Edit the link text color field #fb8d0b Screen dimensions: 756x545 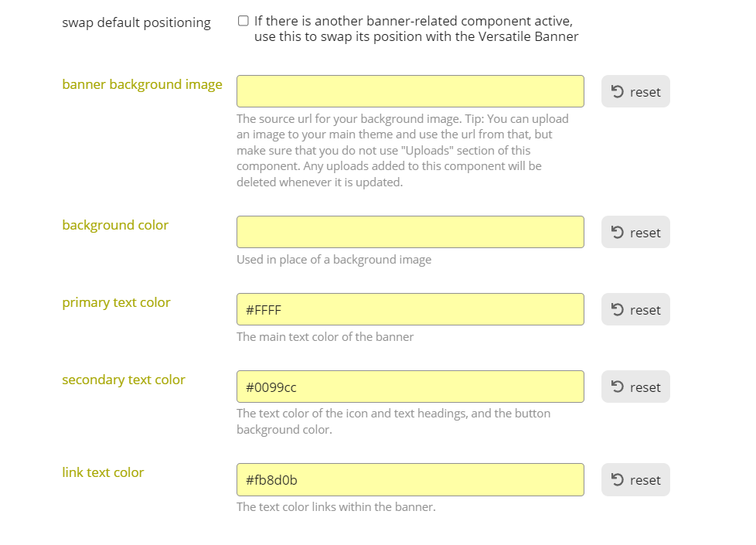[x=410, y=479]
